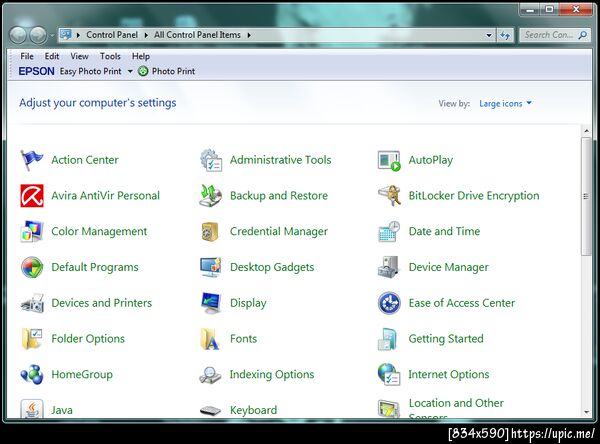The height and width of the screenshot is (444, 600).
Task: Click the Display monitor icon
Action: click(x=211, y=303)
